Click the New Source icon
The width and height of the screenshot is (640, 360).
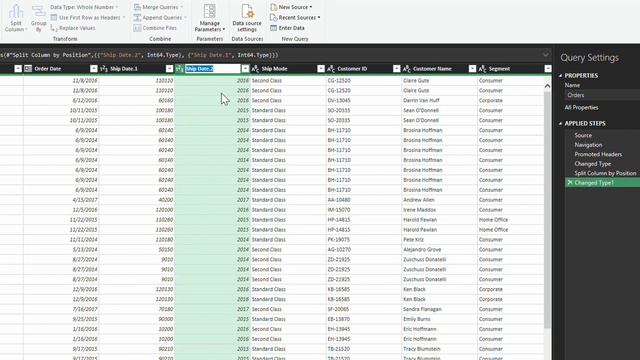click(x=273, y=7)
